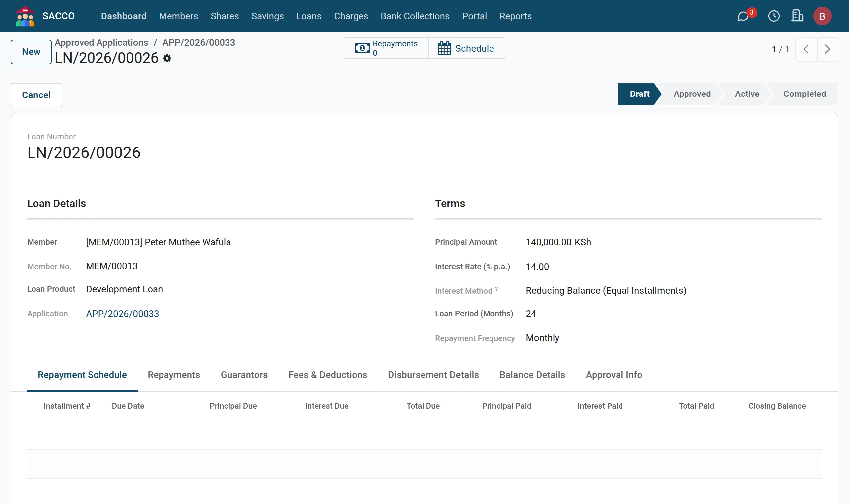Click the Due Date column header
Viewport: 849px width, 504px height.
[128, 406]
